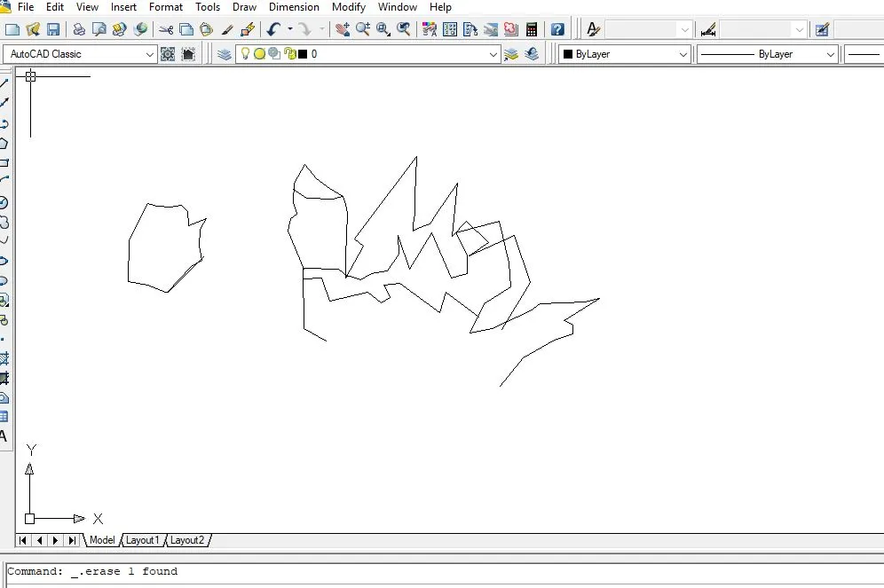Toggle the lock icon for layer 0
884x588 pixels.
point(289,53)
